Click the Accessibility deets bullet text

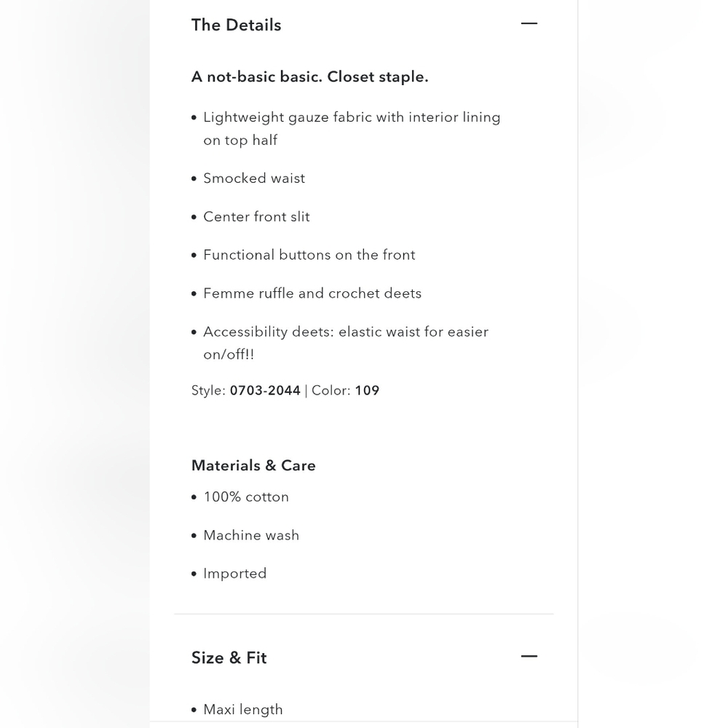coord(346,343)
